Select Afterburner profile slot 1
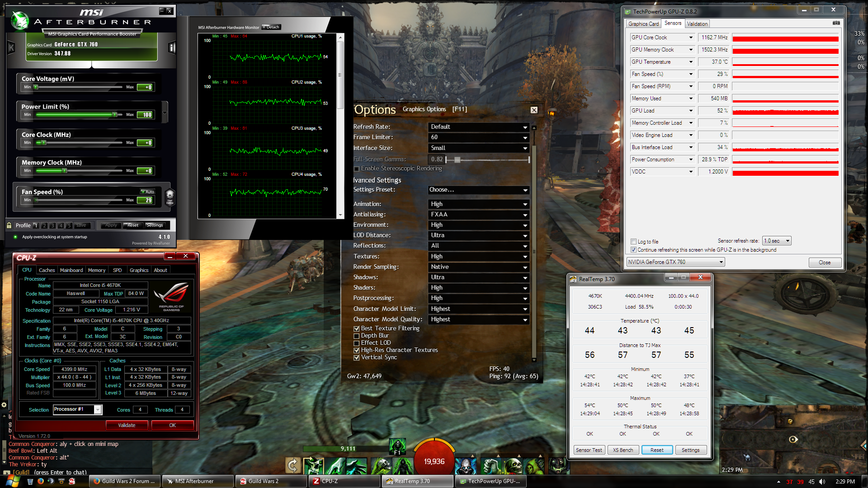 point(36,225)
